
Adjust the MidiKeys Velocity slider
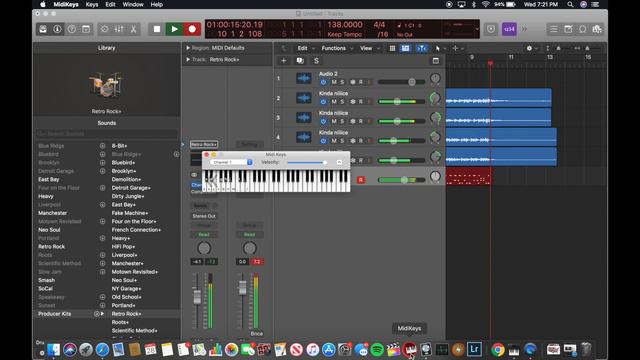[x=307, y=162]
